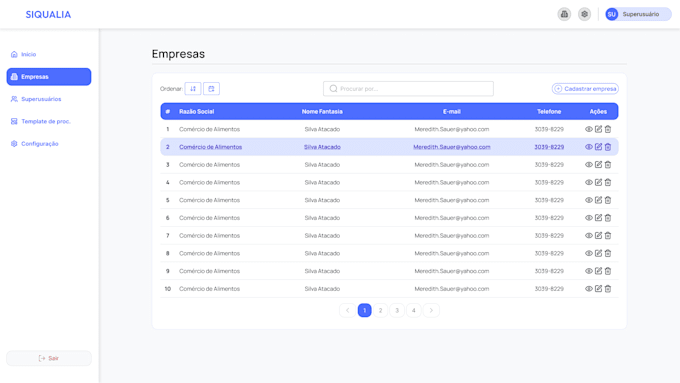Screen dimensions: 680x383
Task: Delete company in row 8
Action: point(608,253)
